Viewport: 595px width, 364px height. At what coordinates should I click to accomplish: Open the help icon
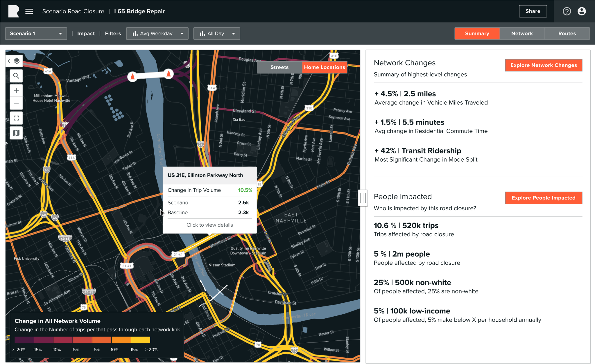567,11
